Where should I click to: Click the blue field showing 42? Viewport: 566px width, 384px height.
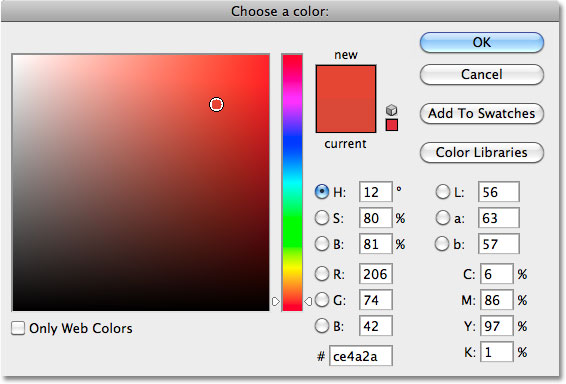375,326
